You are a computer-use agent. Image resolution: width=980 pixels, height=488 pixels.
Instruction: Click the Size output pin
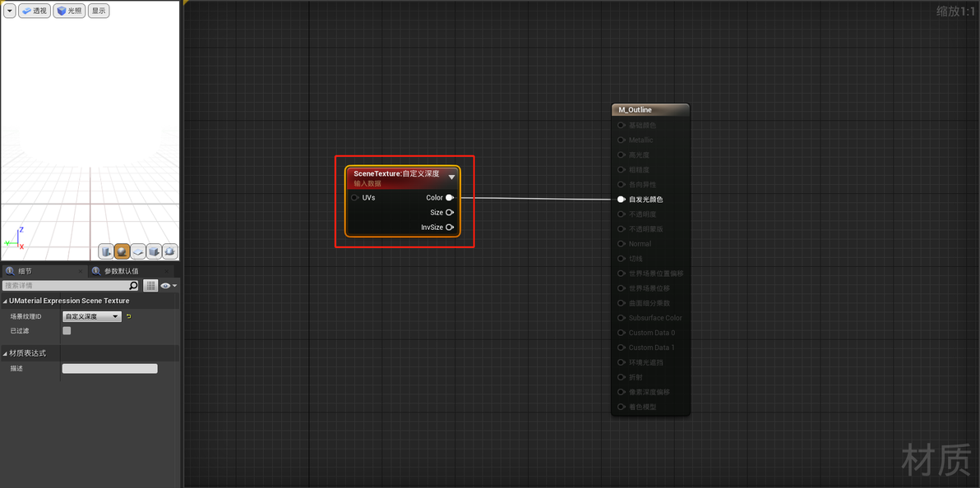tap(450, 213)
